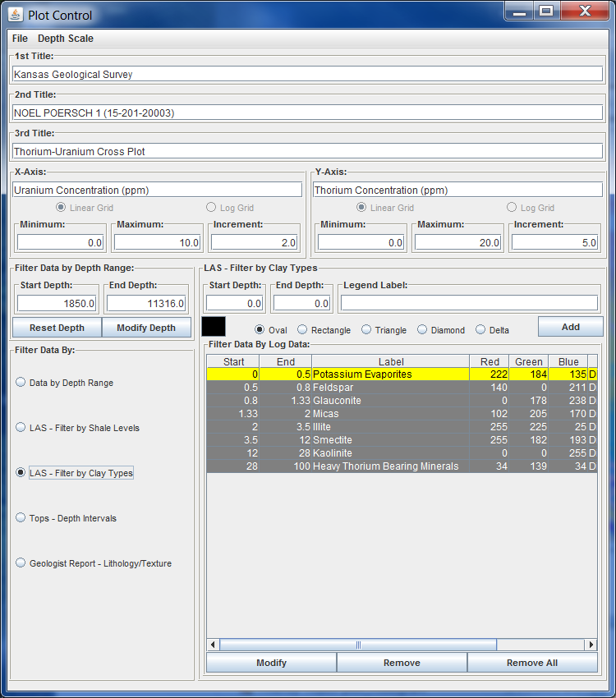
Task: Select the Illite row
Action: tap(402, 426)
